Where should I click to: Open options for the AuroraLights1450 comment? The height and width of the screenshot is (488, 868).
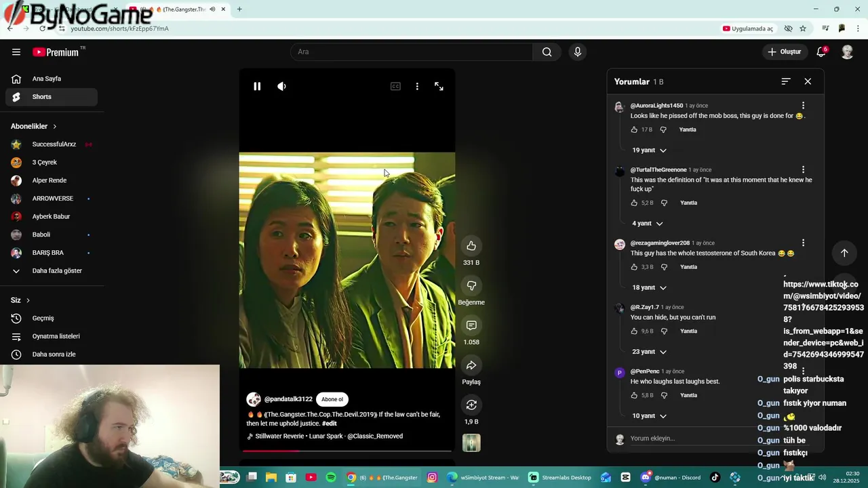[803, 106]
